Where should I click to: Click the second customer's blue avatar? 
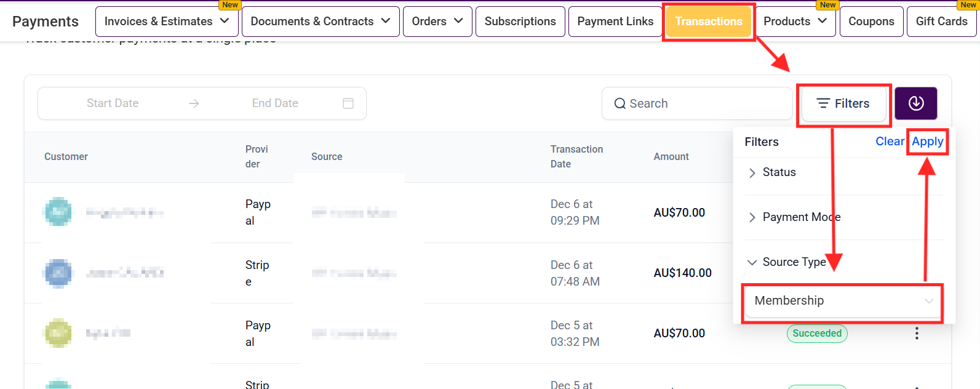coord(58,273)
